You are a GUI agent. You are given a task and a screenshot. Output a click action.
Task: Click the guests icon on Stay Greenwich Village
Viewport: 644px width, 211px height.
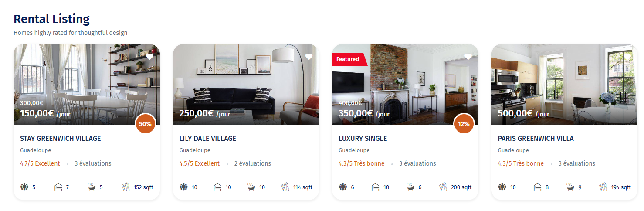(24, 187)
